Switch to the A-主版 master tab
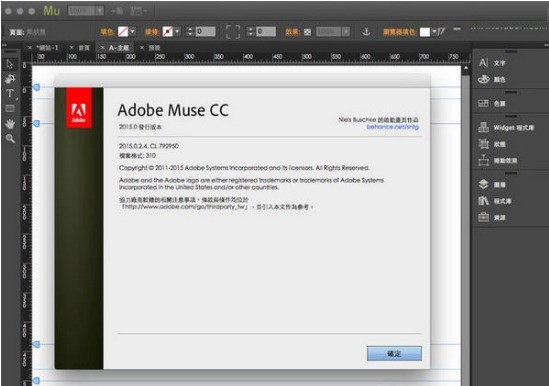The width and height of the screenshot is (549, 386). tap(119, 48)
